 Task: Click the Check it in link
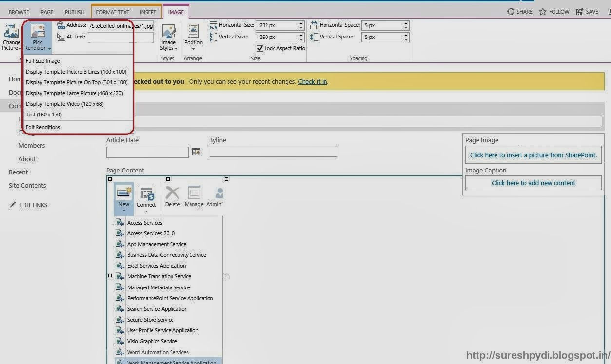tap(312, 81)
